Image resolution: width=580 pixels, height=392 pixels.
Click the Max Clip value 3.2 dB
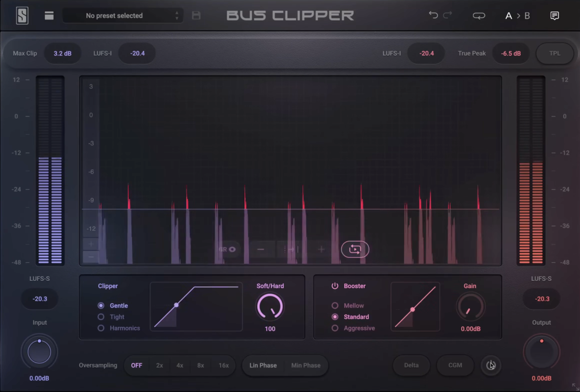click(x=63, y=53)
